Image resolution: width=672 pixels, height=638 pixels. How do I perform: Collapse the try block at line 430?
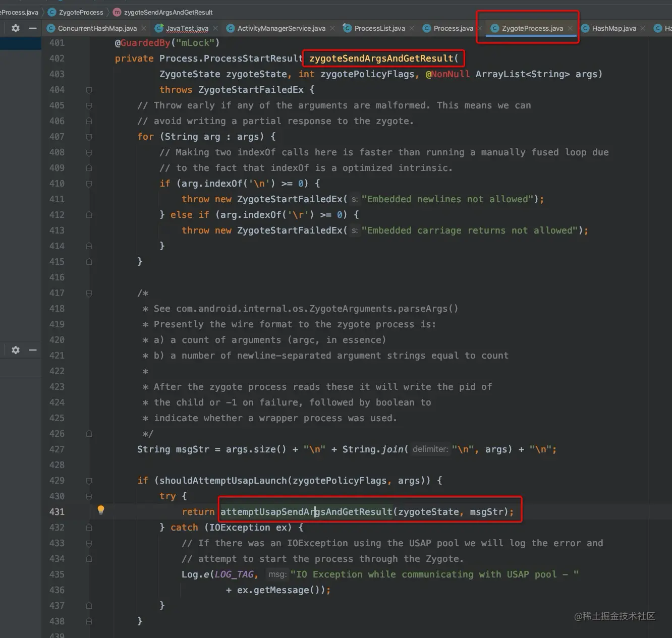click(x=89, y=496)
